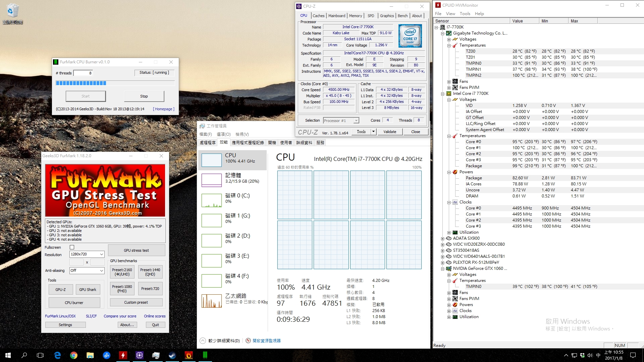
Task: Click the Ethernet network graph thumbnail
Action: [x=211, y=301]
